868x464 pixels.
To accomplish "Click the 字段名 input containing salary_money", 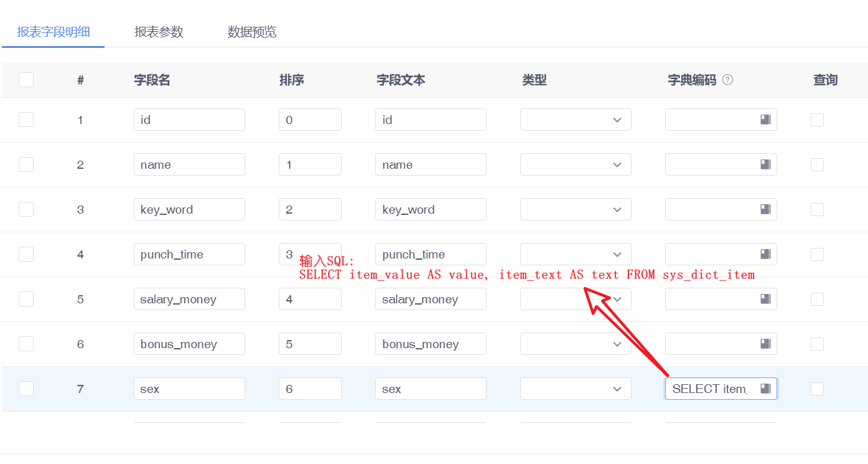I will [189, 299].
